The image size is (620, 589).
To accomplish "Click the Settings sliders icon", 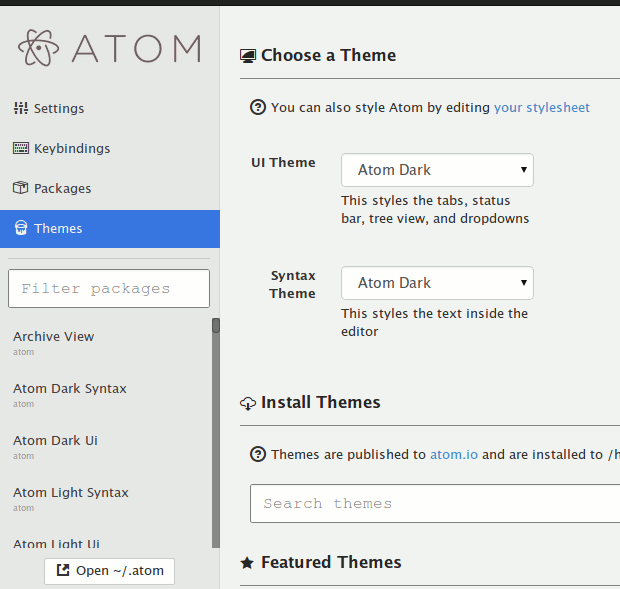I will [20, 108].
